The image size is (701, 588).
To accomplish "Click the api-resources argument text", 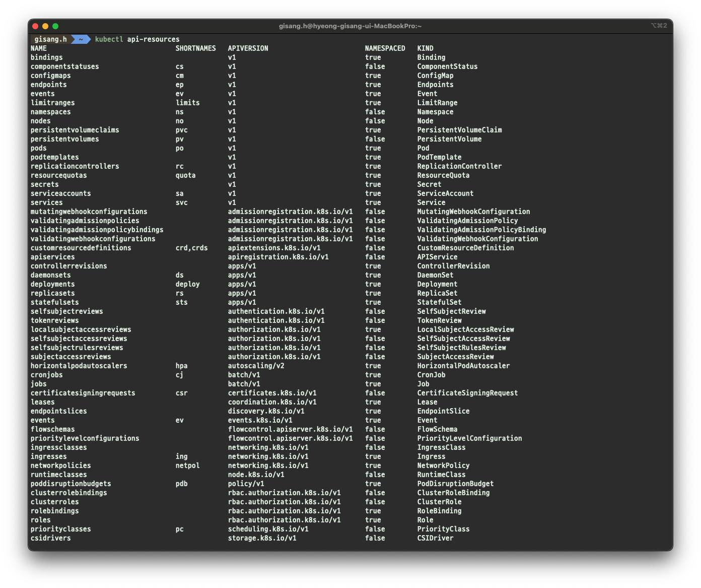I will point(154,39).
